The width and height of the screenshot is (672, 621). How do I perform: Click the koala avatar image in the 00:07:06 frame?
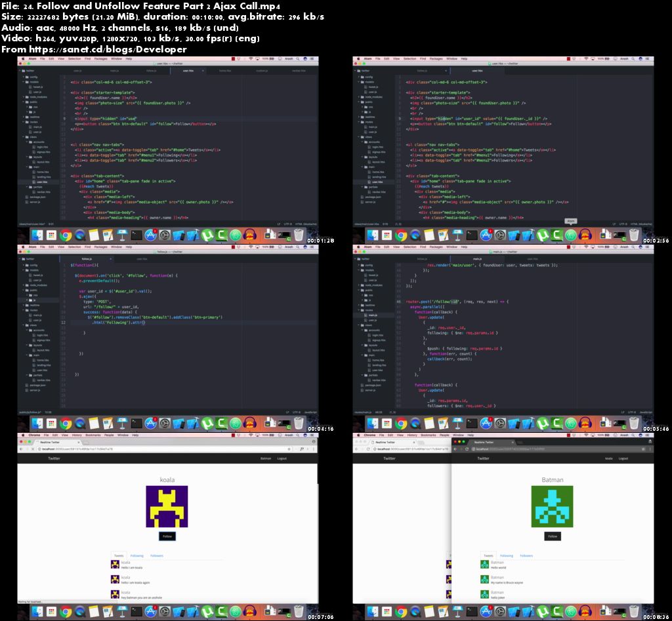167,506
